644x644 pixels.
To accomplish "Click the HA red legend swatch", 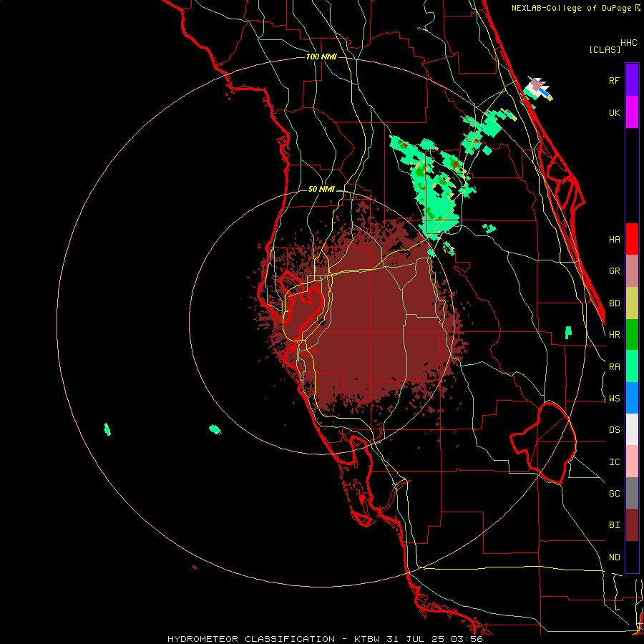I will [x=632, y=239].
